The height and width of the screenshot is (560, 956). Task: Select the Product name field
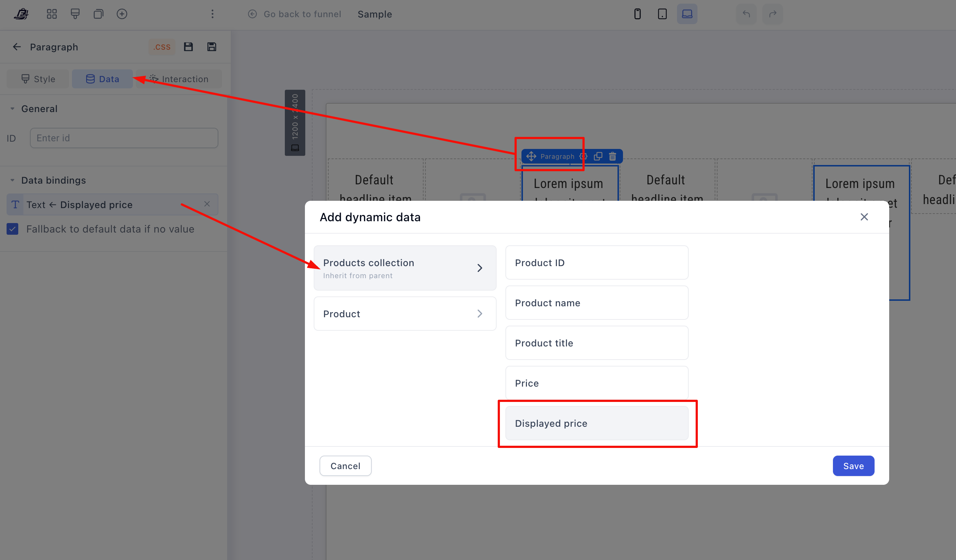(x=597, y=303)
